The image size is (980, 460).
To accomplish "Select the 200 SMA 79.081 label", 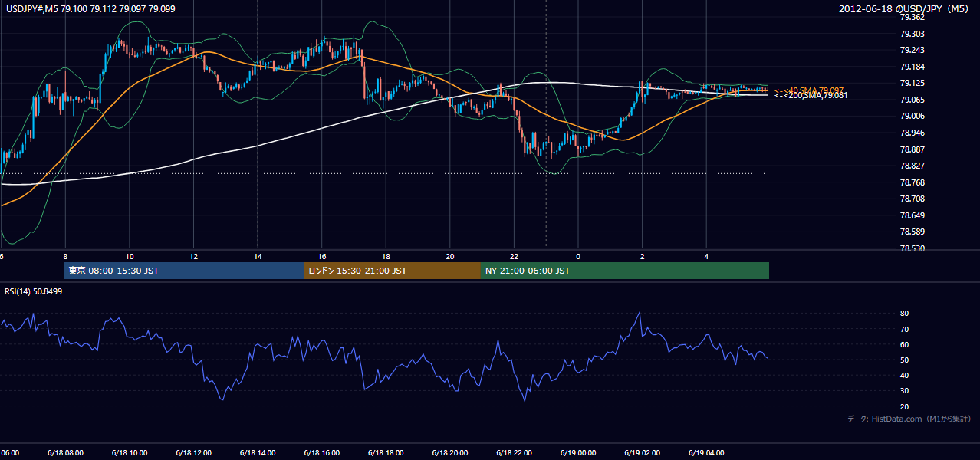I will pos(811,95).
